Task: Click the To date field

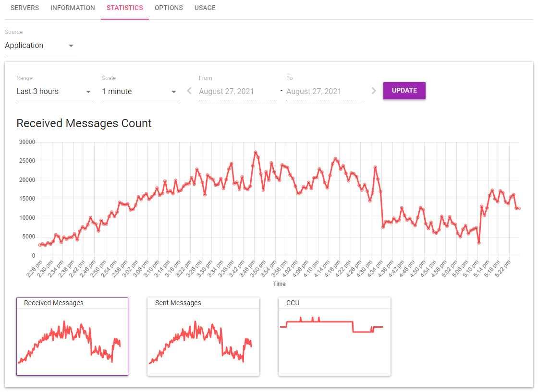Action: tap(325, 92)
